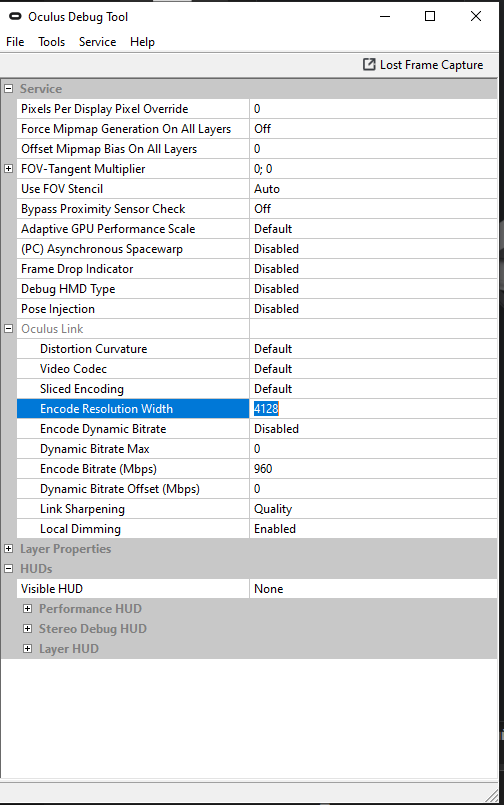The height and width of the screenshot is (805, 504).
Task: Select (PC) Asynchronous Spacewarp label
Action: pyautogui.click(x=102, y=249)
